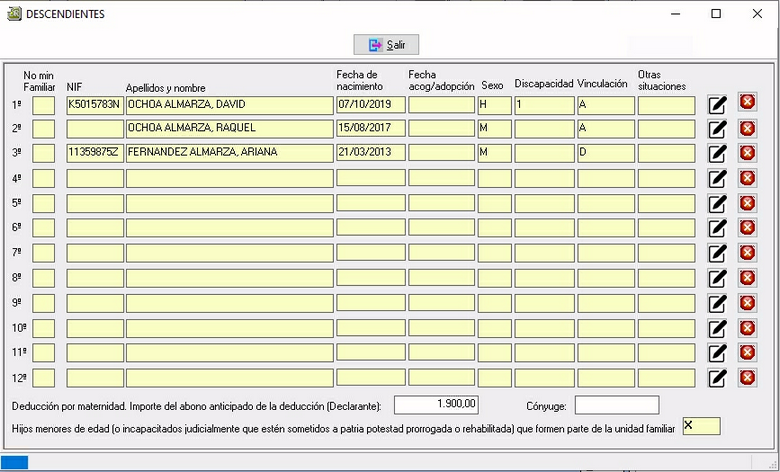780x472 pixels.
Task: Click Discapacidad field for Ariana row
Action: [x=544, y=153]
